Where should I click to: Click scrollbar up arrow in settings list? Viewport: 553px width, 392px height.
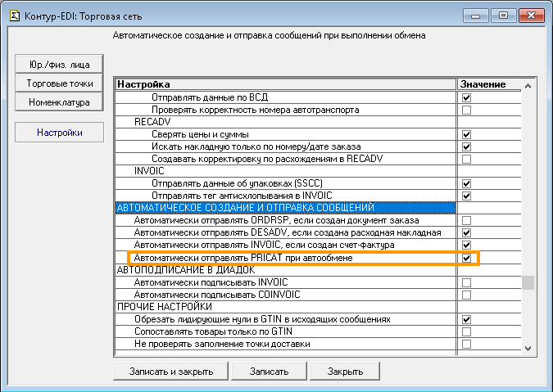(x=528, y=86)
